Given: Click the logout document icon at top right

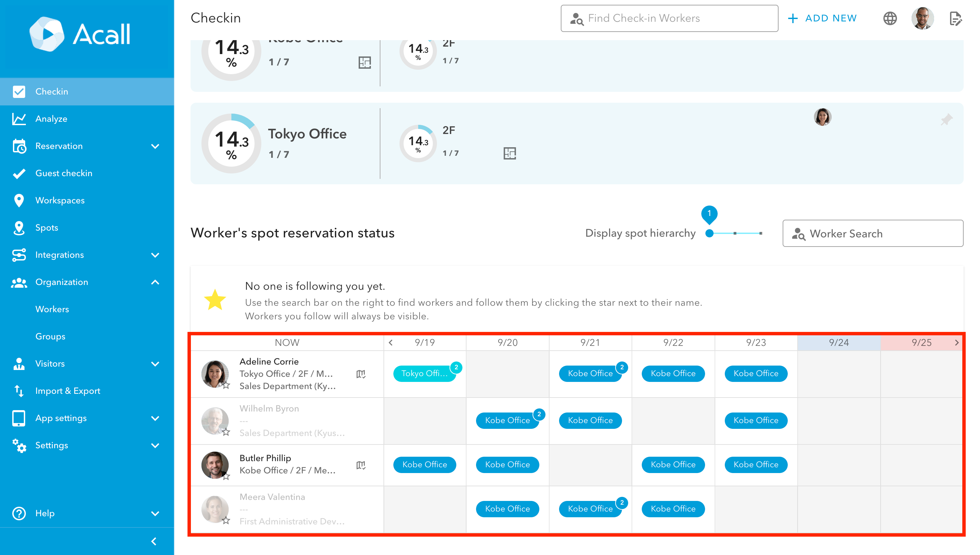Looking at the screenshot, I should click(955, 18).
